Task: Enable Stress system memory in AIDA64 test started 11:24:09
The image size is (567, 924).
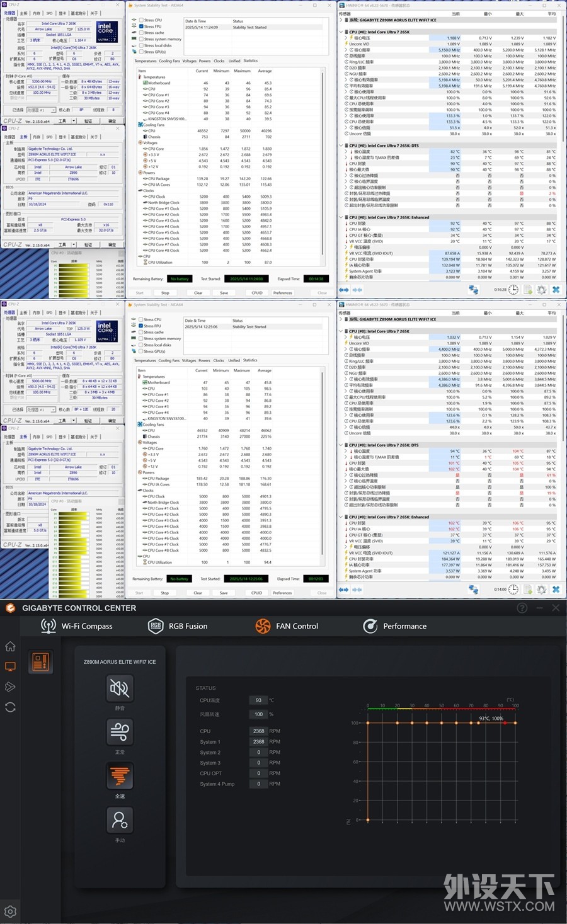Action: click(142, 39)
